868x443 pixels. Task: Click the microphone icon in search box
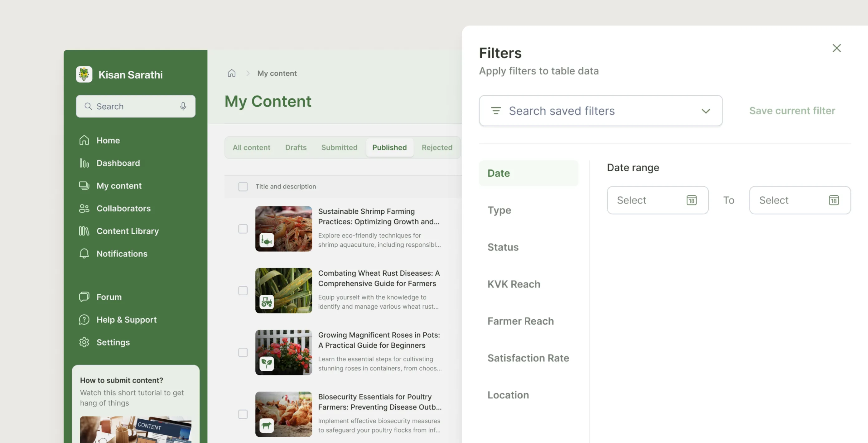click(x=183, y=106)
